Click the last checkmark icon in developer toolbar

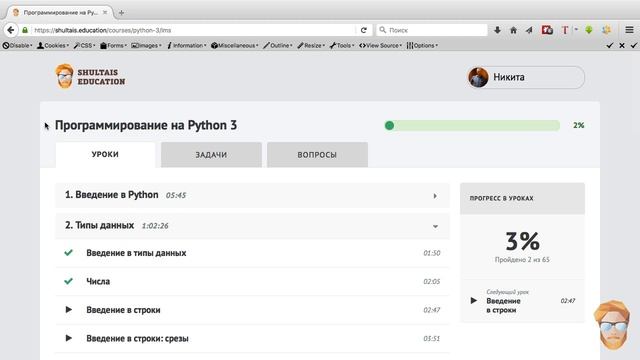click(x=633, y=45)
